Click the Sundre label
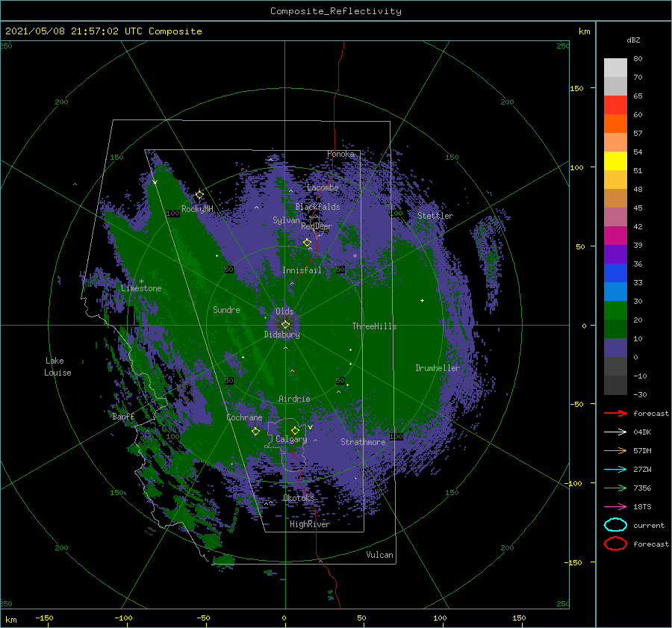 click(227, 309)
